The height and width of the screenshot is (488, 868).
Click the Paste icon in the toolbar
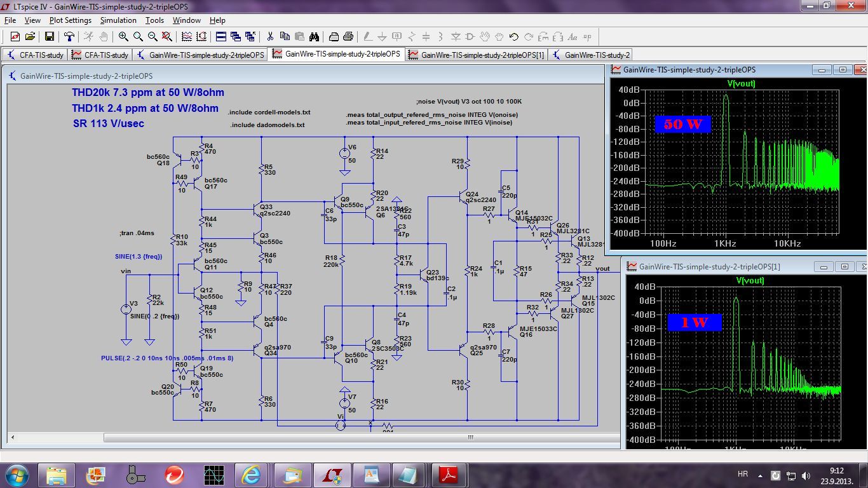coord(299,37)
